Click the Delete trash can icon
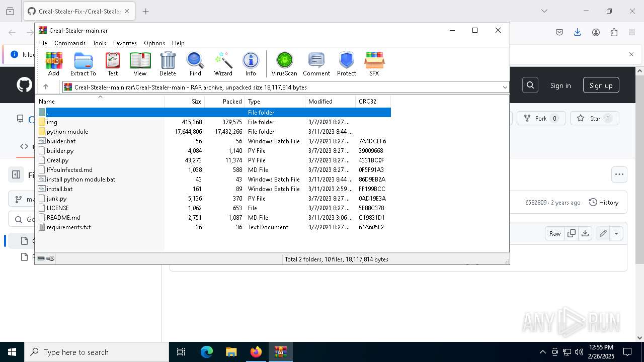644x362 pixels. [168, 64]
